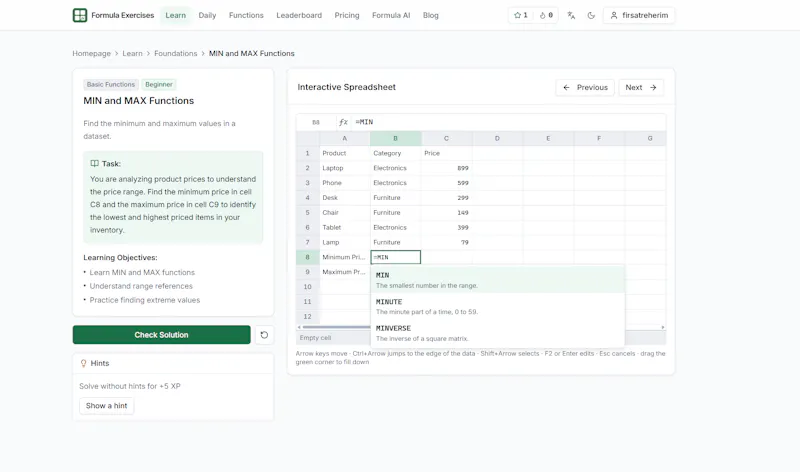This screenshot has height=472, width=800.
Task: Click the cell containing Lamp
Action: (x=345, y=242)
